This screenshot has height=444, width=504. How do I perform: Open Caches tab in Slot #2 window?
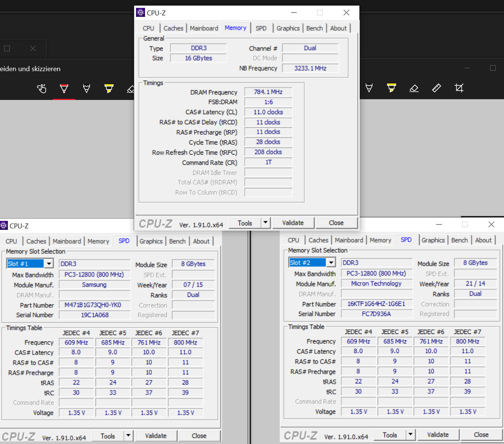tap(319, 240)
